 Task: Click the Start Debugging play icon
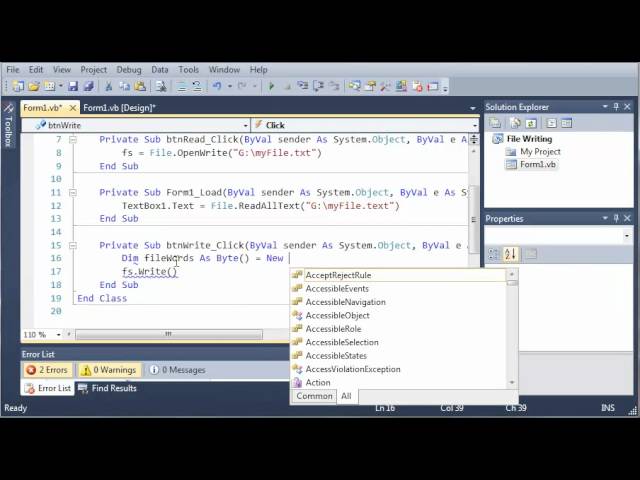pyautogui.click(x=271, y=87)
